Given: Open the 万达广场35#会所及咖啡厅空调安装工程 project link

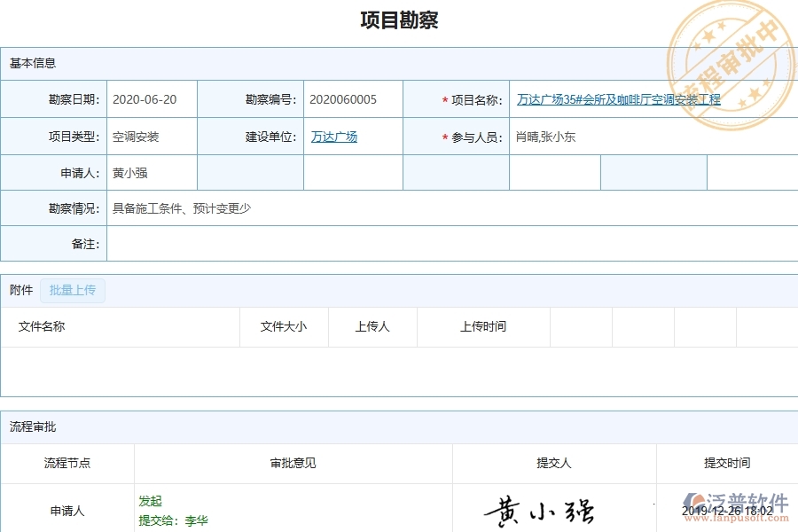Looking at the screenshot, I should point(618,99).
